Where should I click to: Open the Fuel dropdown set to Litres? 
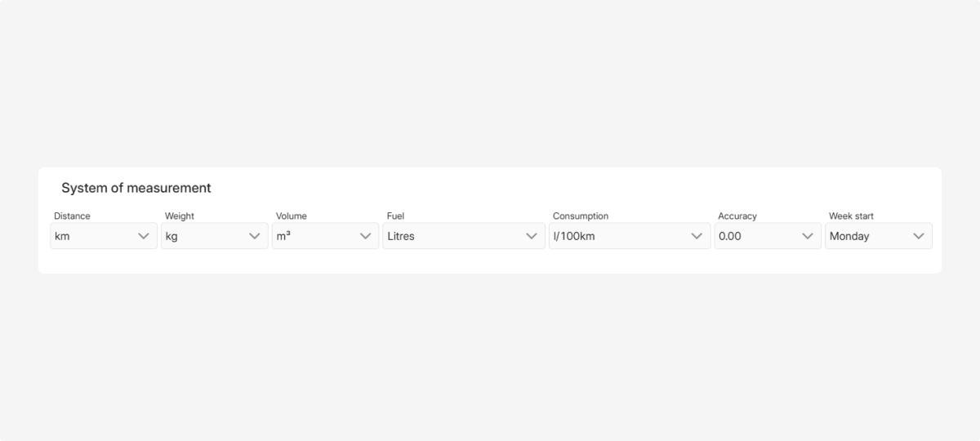(449, 236)
